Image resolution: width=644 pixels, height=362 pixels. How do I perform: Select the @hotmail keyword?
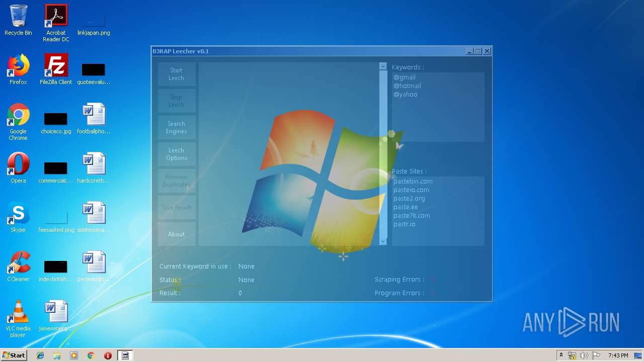click(x=407, y=85)
